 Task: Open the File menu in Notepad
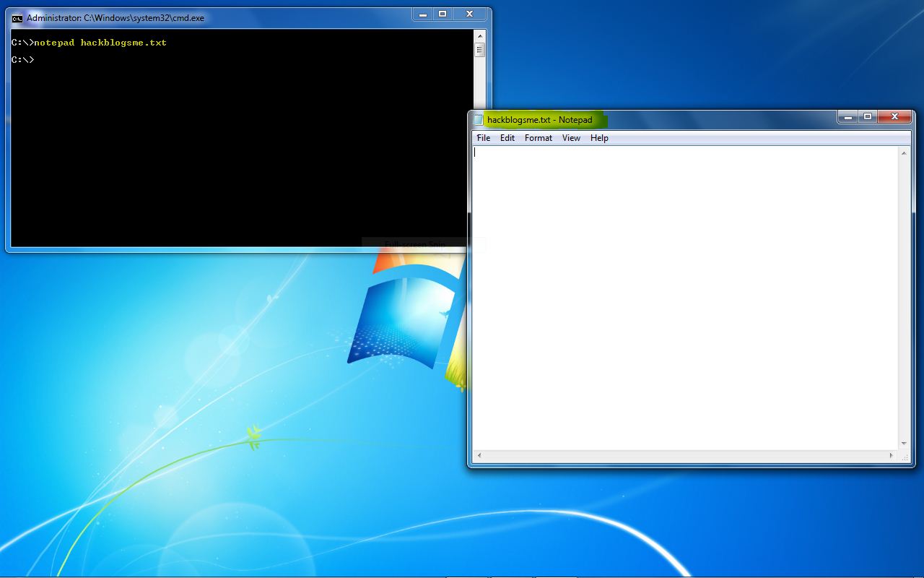(x=484, y=138)
